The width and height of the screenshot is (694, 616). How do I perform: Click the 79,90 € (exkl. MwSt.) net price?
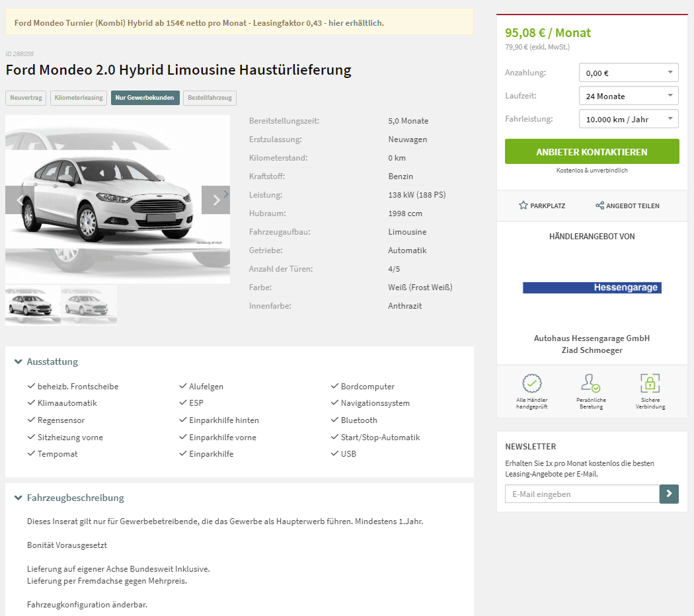(x=537, y=47)
